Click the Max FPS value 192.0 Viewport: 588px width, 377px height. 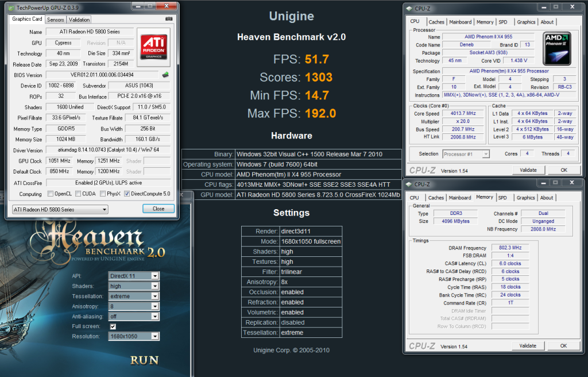[320, 113]
